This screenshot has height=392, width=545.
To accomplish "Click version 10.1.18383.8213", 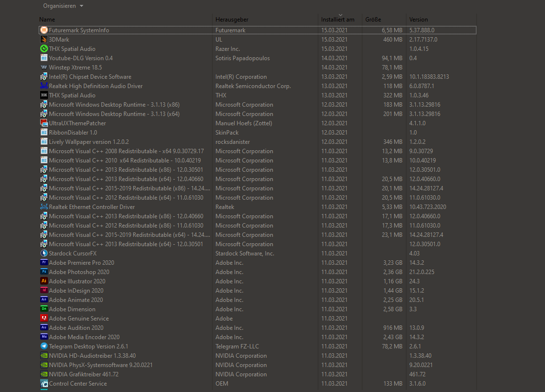I will coord(429,77).
